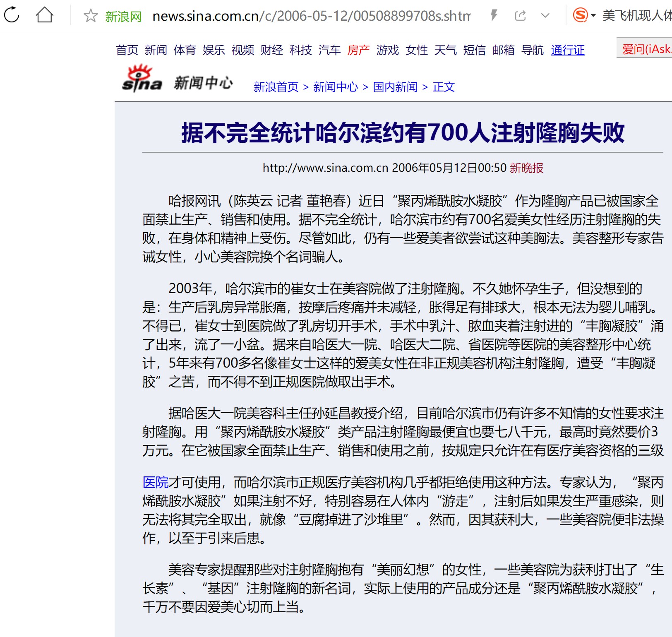This screenshot has width=672, height=637.
Task: Click the article headline about 700人注射隆胸失败
Action: click(403, 133)
